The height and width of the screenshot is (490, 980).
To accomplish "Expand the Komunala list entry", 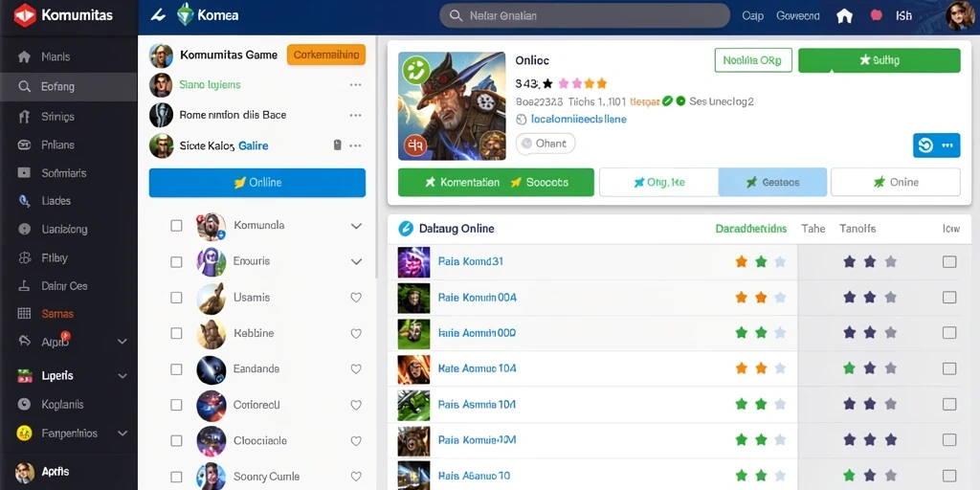I will (356, 226).
